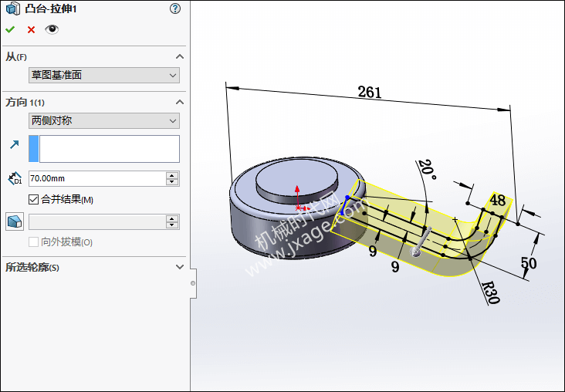The image size is (565, 392).
Task: Select the 261 dimension in the viewport
Action: click(x=370, y=93)
